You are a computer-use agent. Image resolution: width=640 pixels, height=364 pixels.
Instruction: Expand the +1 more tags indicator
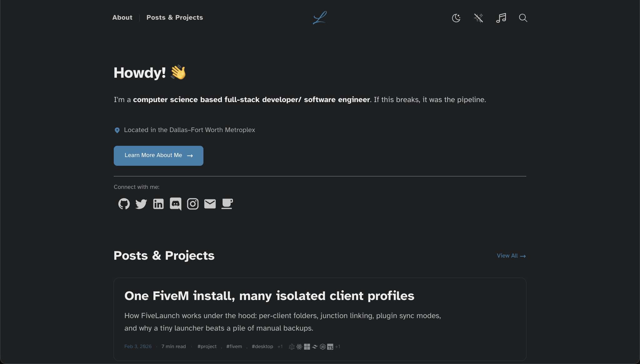[x=280, y=347]
